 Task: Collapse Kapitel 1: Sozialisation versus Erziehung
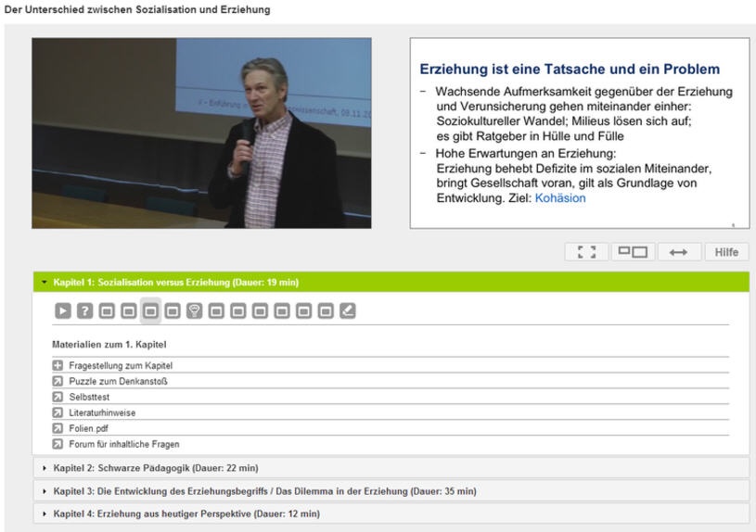[391, 282]
